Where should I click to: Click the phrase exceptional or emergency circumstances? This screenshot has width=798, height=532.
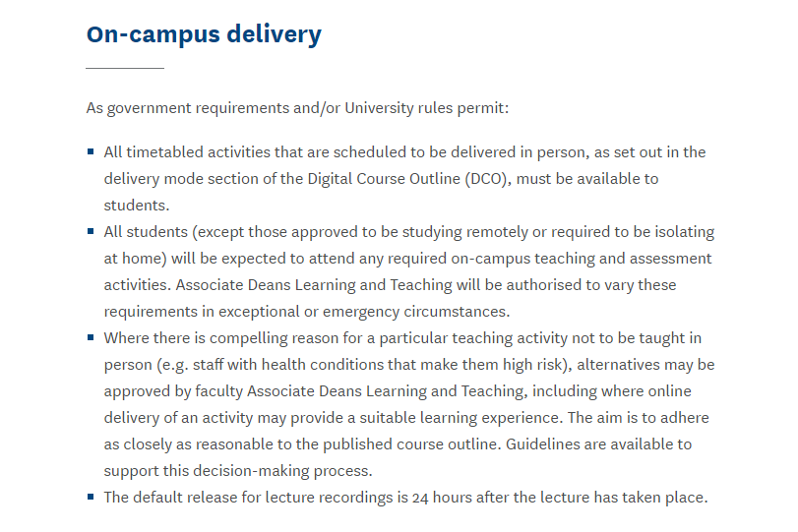coord(364,312)
